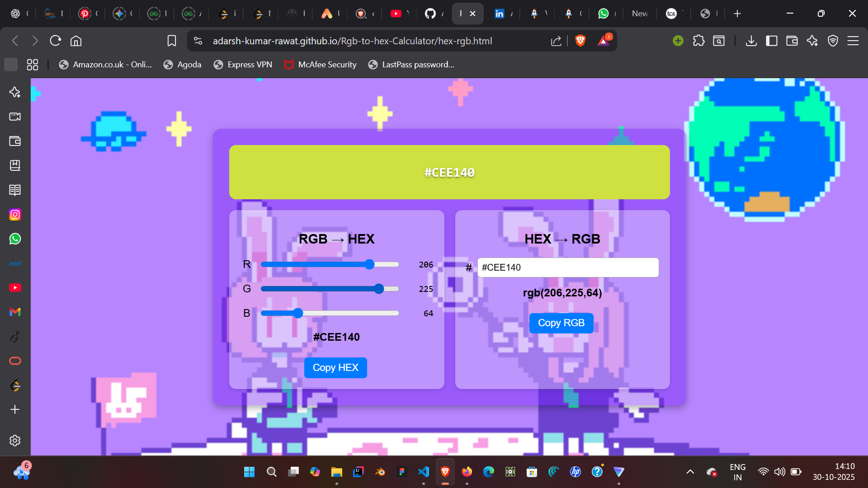Open the Downloads icon in the toolbar
Viewport: 868px width, 488px height.
pyautogui.click(x=751, y=41)
